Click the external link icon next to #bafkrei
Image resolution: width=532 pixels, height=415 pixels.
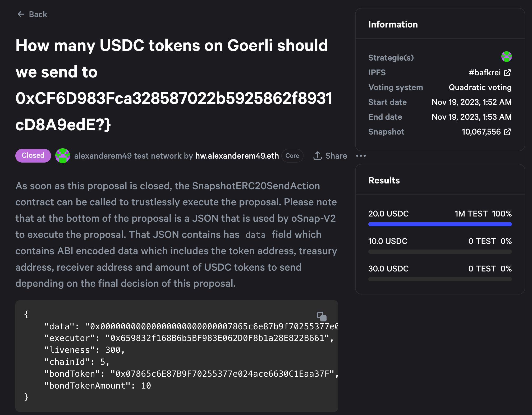click(507, 73)
